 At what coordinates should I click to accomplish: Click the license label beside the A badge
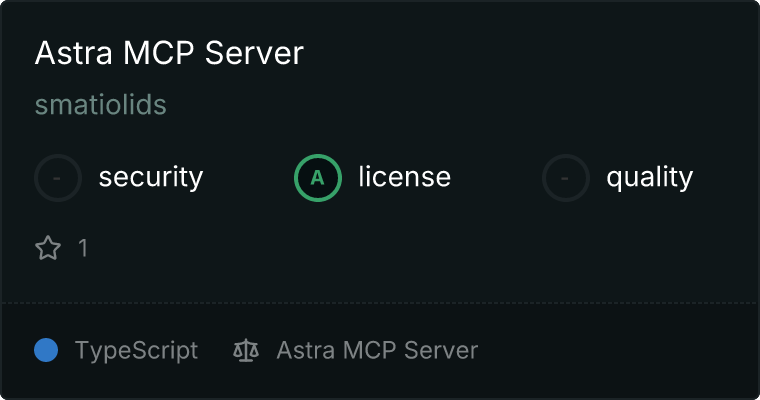pyautogui.click(x=404, y=178)
